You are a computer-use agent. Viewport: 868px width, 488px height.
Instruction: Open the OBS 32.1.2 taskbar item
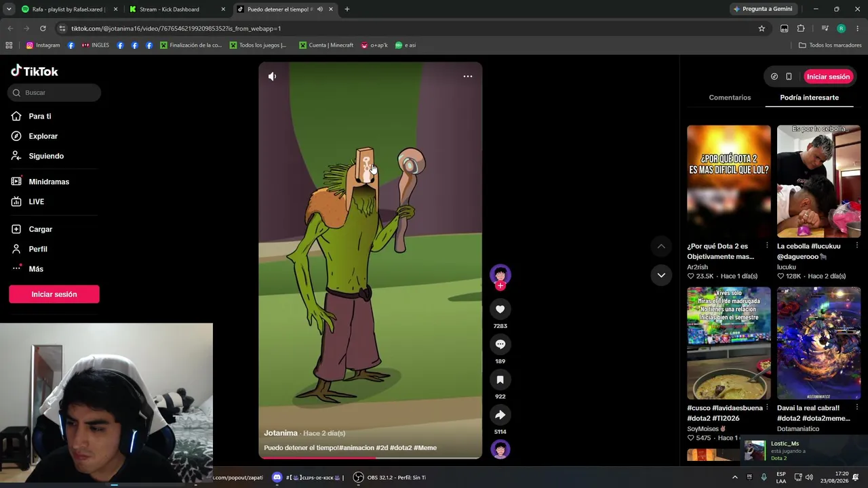coord(390,477)
